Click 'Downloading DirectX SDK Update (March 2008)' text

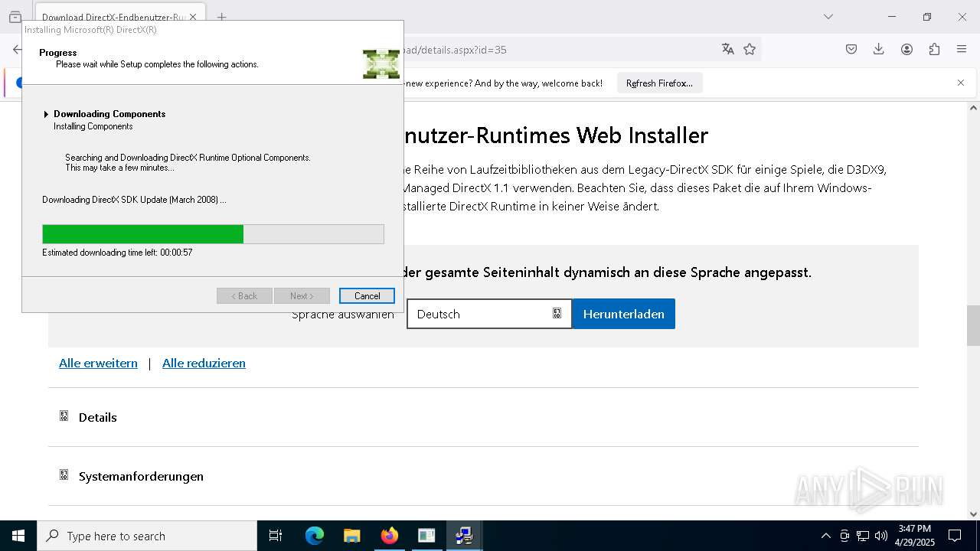134,200
